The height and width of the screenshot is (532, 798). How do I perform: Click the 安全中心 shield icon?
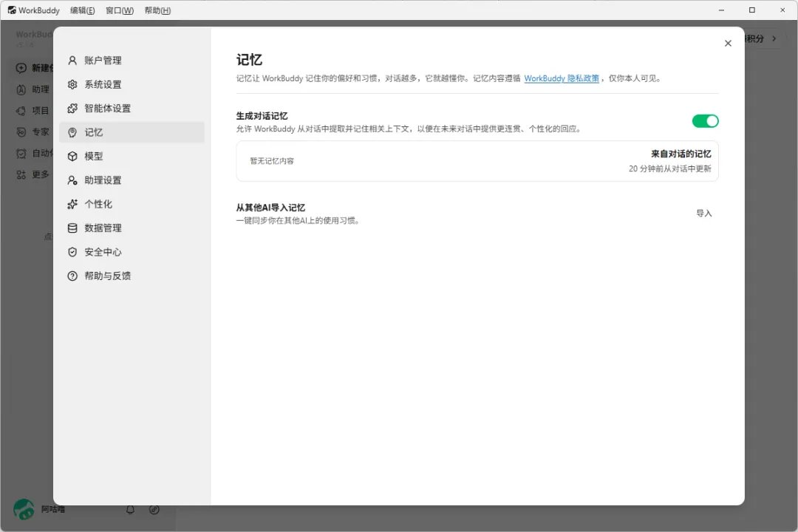point(72,252)
